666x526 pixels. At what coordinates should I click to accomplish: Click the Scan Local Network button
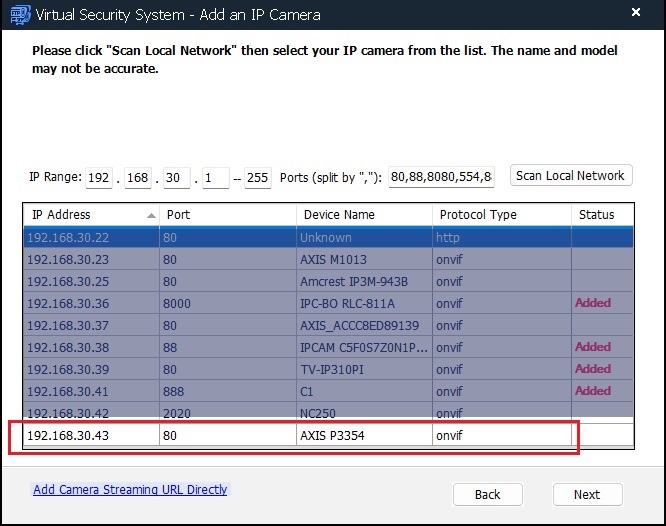point(570,176)
